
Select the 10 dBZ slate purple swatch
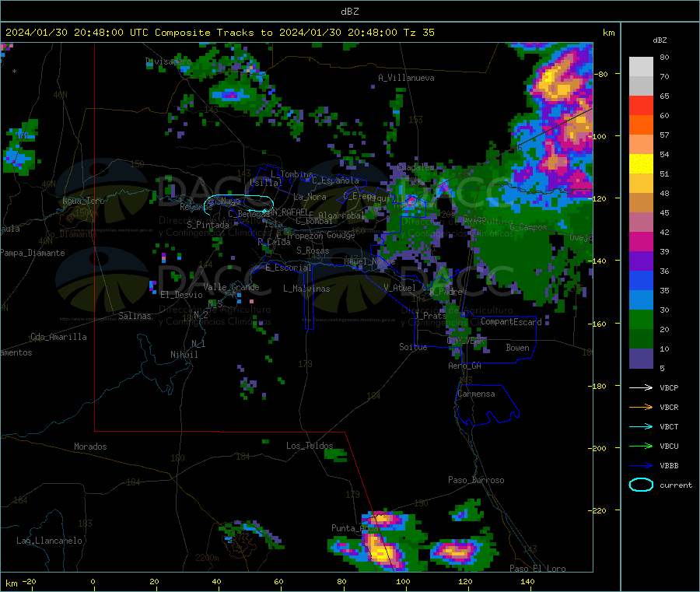(x=641, y=359)
